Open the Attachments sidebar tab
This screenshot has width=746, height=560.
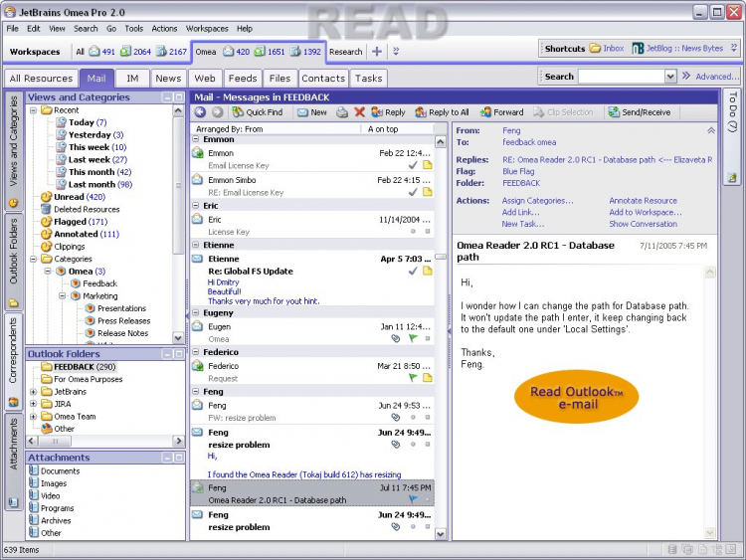coord(13,462)
